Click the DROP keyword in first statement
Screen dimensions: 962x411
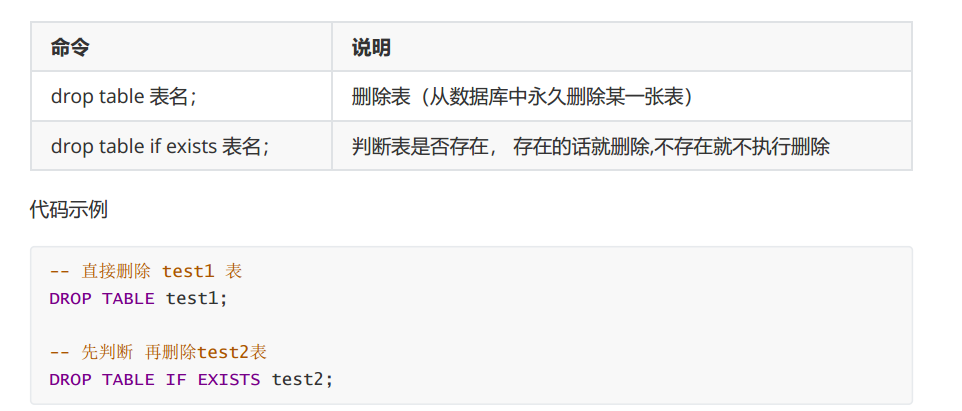click(x=70, y=299)
